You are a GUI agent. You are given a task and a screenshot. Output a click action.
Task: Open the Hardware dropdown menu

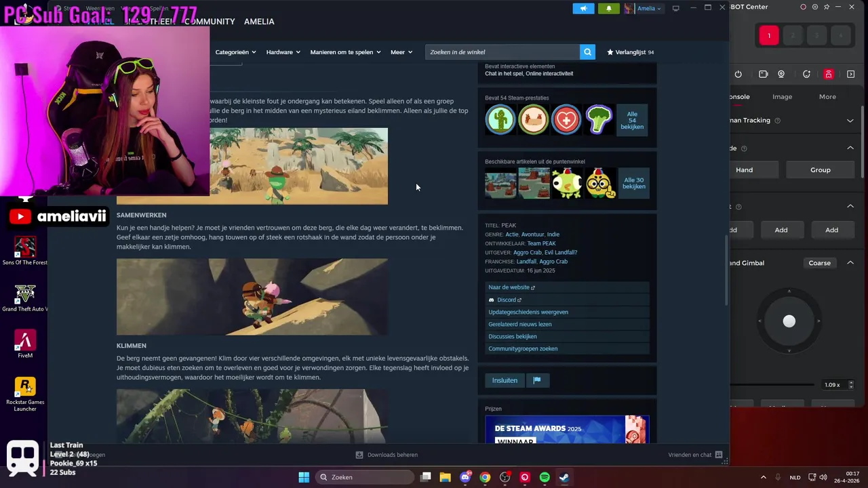coord(283,52)
